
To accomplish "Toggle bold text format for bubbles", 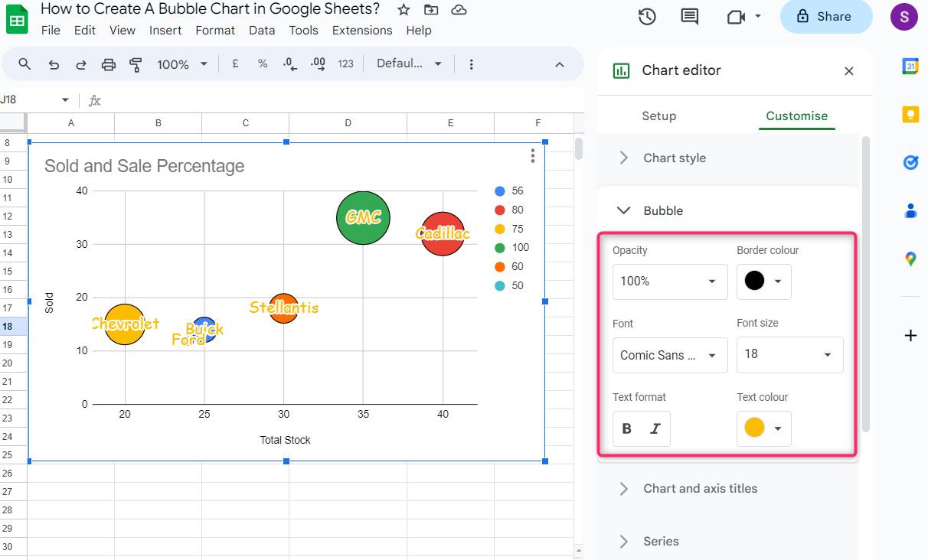I will coord(627,428).
